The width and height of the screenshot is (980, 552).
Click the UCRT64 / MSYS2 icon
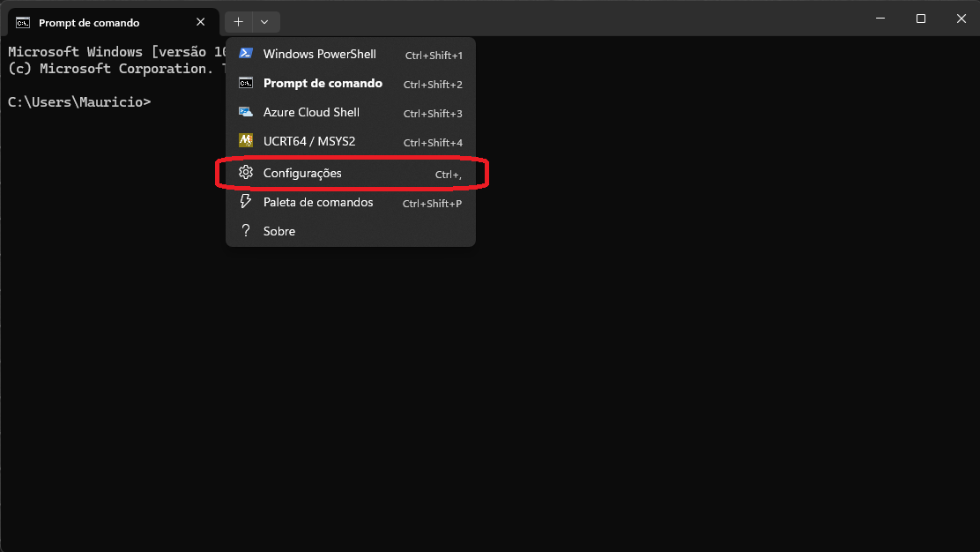tap(246, 141)
